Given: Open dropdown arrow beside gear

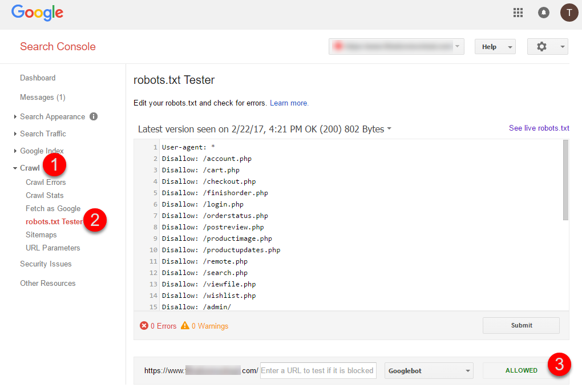Looking at the screenshot, I should click(563, 47).
